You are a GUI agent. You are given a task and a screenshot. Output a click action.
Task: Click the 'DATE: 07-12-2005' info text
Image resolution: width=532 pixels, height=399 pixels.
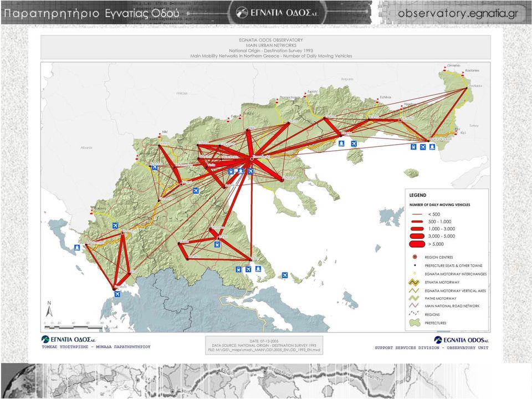tap(264, 341)
